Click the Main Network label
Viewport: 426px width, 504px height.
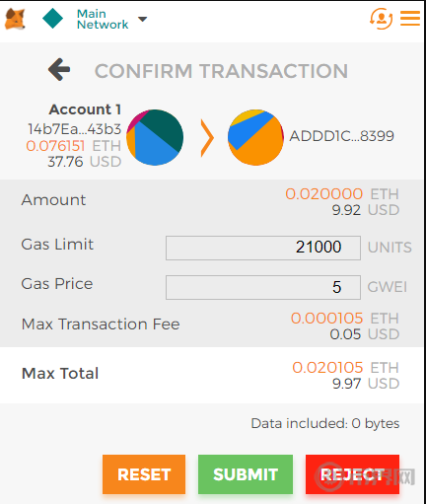[x=103, y=19]
